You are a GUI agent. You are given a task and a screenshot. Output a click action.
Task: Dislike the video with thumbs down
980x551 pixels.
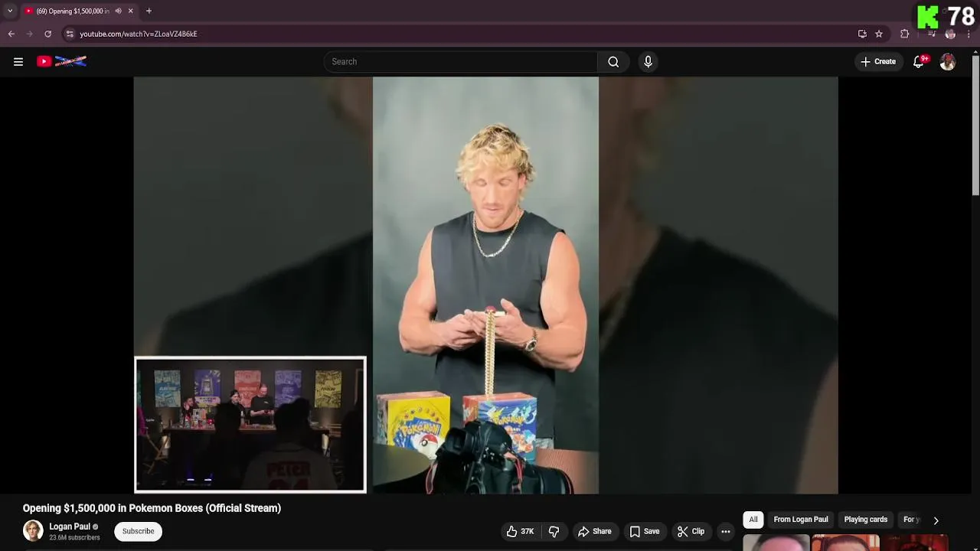554,531
